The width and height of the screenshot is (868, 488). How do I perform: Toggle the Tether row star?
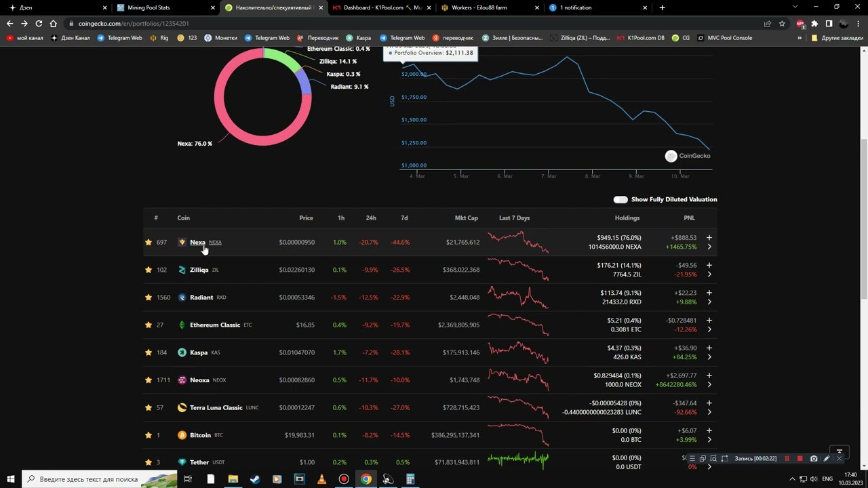pos(148,462)
